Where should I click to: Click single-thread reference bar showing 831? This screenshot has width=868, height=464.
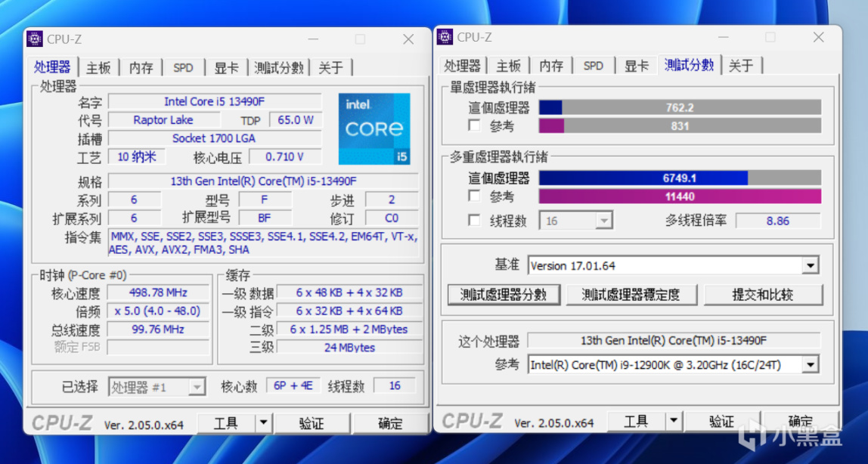tap(680, 125)
